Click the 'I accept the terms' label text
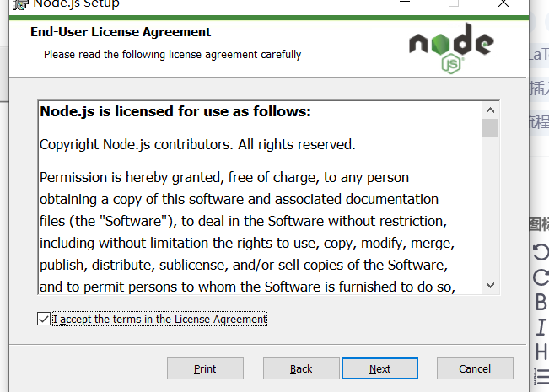Screen dimensions: 549x392 point(160,320)
